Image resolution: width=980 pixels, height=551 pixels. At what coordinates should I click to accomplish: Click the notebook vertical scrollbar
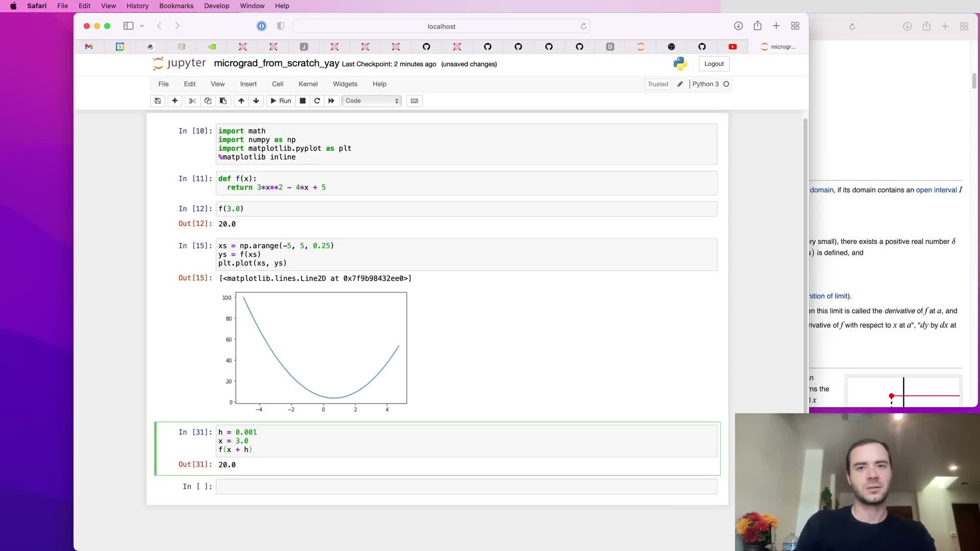coord(805,255)
